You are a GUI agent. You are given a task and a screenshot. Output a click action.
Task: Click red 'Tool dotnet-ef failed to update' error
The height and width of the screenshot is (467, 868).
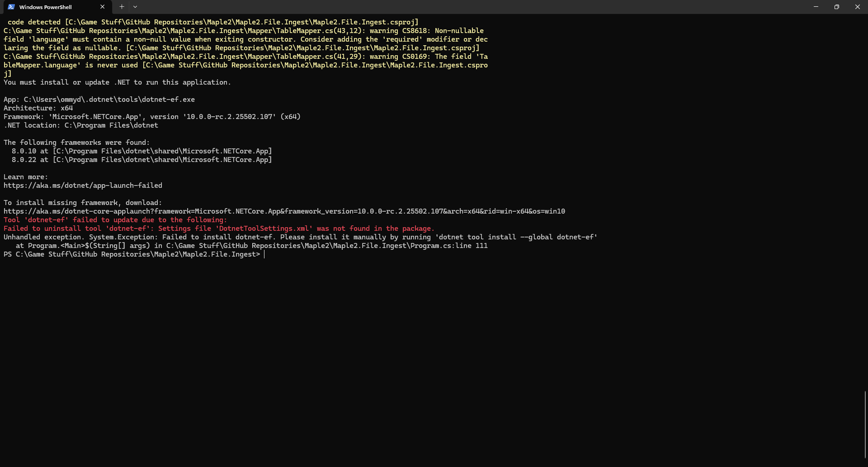(x=115, y=220)
